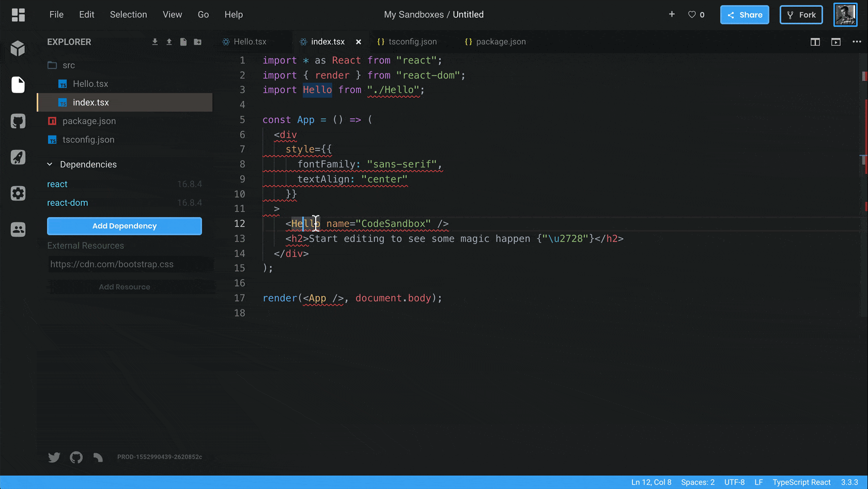Switch to the tsconfig.json tab
This screenshot has width=868, height=489.
412,42
